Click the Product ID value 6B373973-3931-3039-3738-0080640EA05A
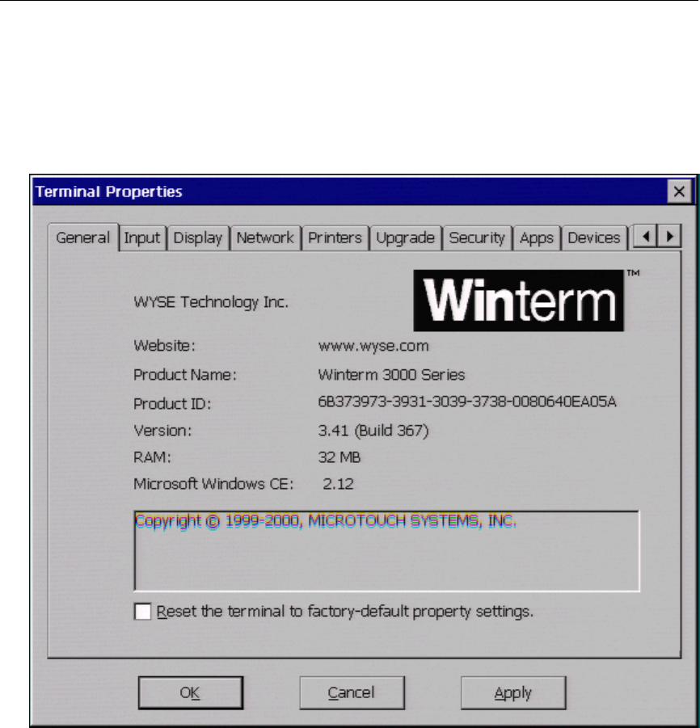This screenshot has width=700, height=728. pyautogui.click(x=467, y=402)
